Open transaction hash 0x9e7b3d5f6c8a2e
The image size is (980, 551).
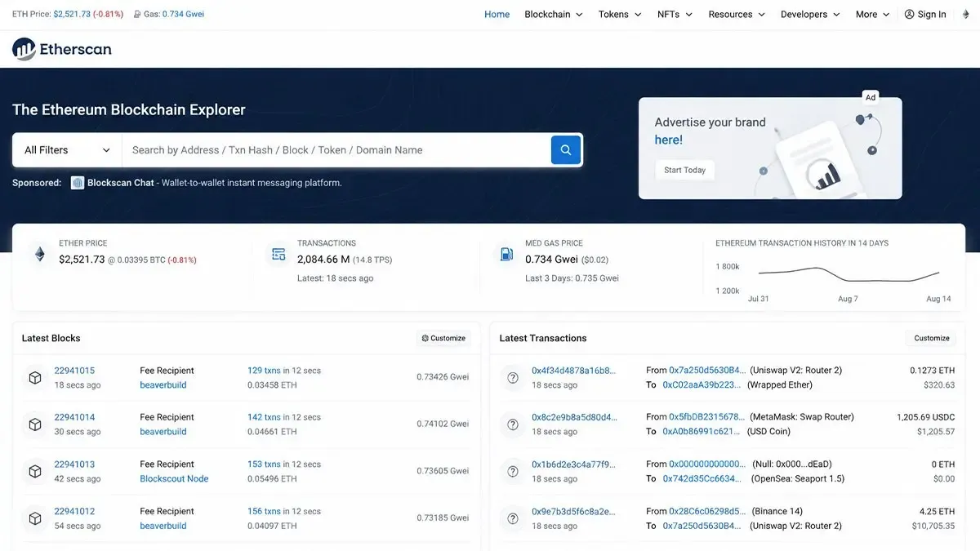pos(573,512)
